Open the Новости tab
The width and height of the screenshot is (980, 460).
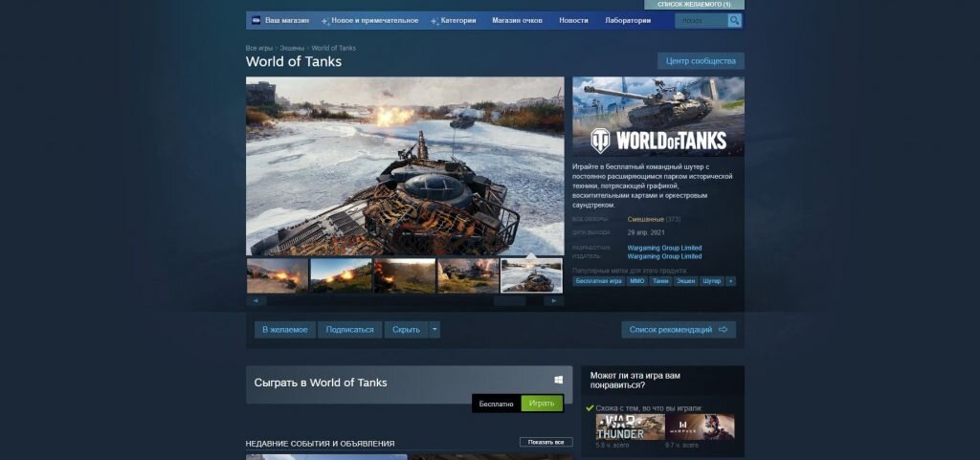[573, 21]
